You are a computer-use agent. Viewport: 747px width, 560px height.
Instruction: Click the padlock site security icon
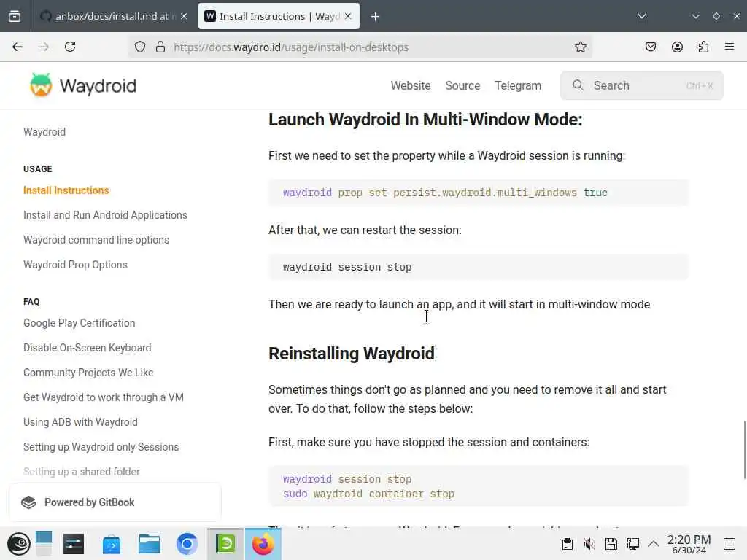(160, 47)
